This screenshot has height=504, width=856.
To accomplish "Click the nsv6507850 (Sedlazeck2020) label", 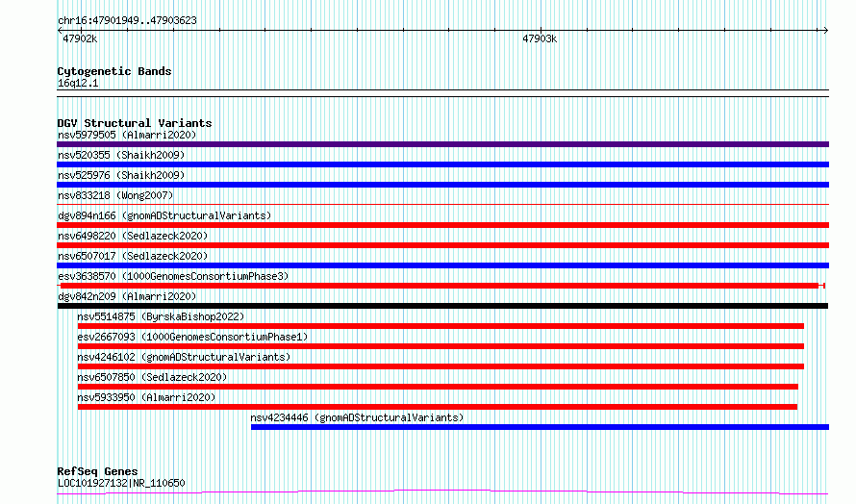I will pos(152,377).
